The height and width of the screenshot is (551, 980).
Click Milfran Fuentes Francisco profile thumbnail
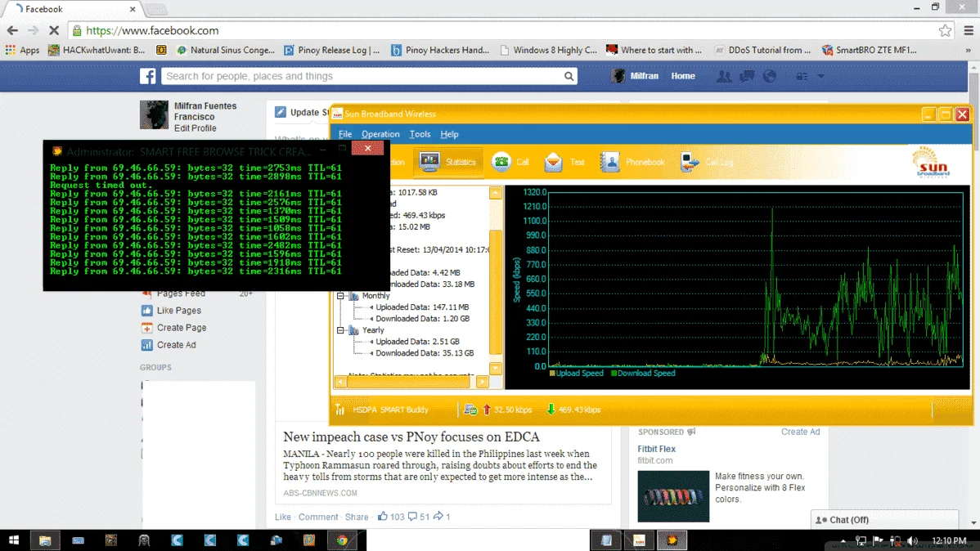coord(155,115)
